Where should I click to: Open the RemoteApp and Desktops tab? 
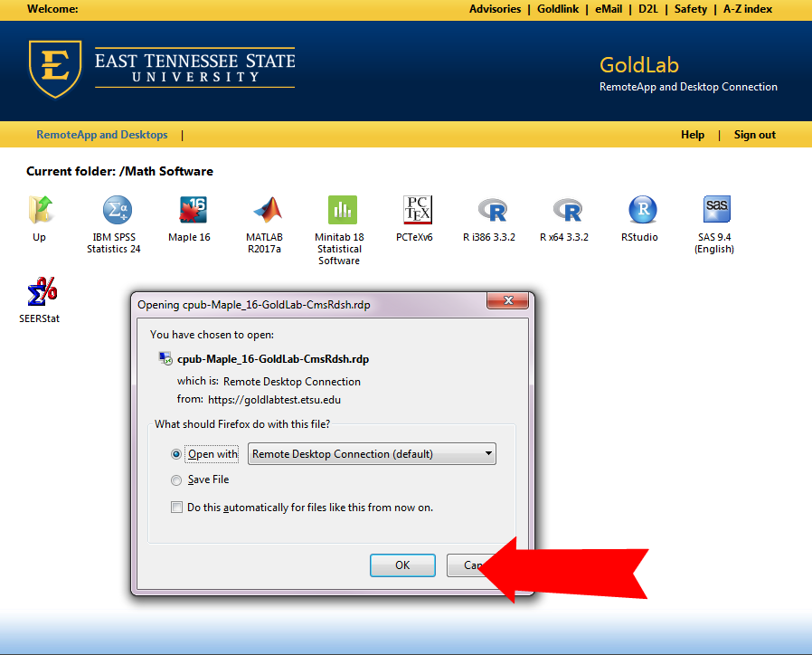[101, 135]
